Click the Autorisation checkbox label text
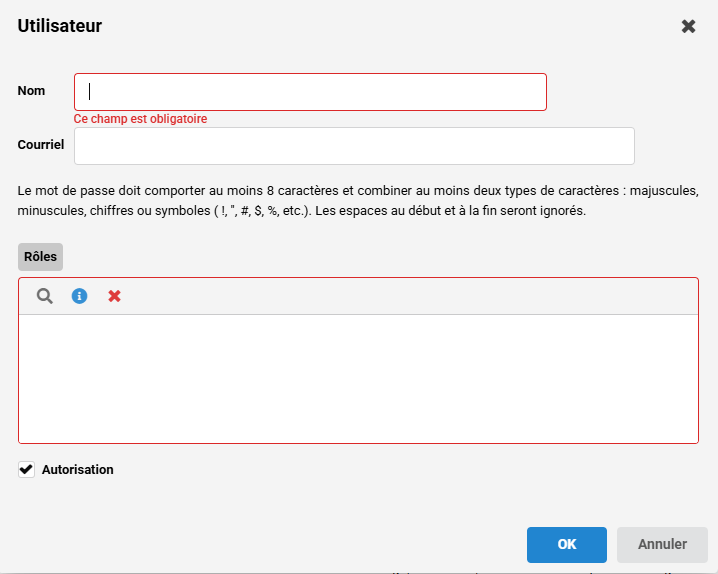The width and height of the screenshot is (718, 574). click(78, 470)
